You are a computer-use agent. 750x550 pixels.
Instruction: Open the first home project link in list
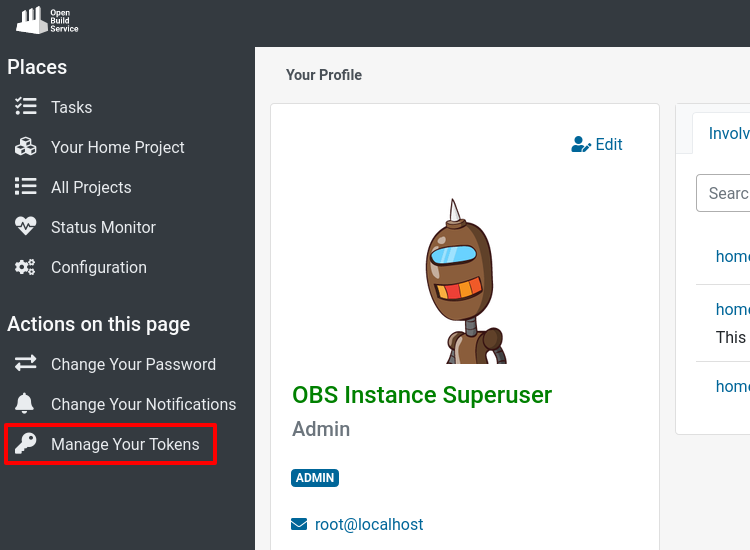click(732, 256)
